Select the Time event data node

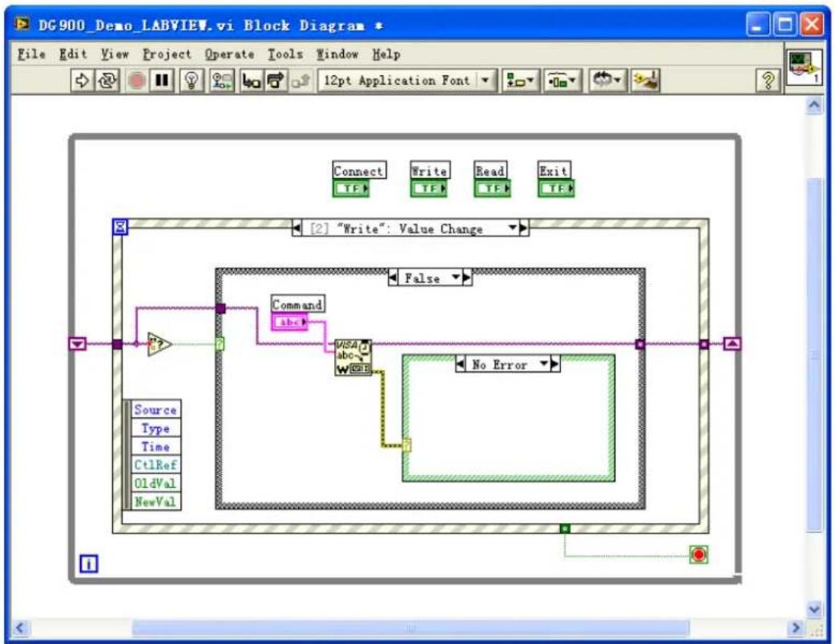coord(155,446)
